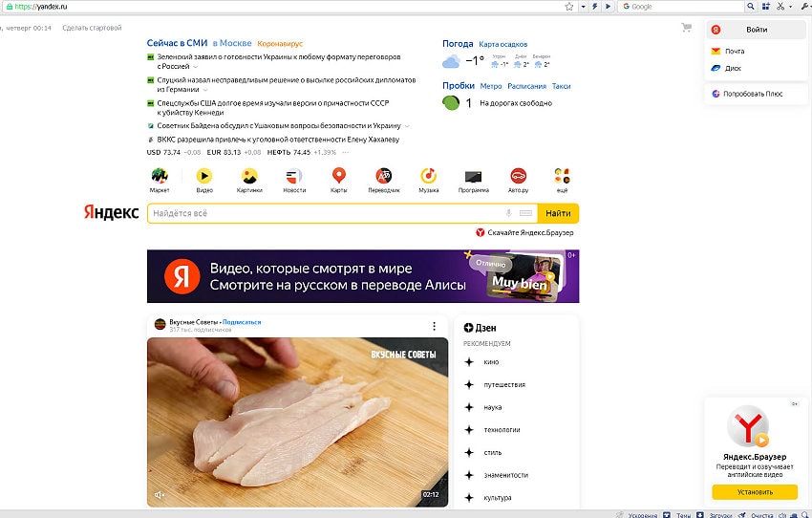Play the Вкусные Советы chicken video thumbnail
The width and height of the screenshot is (812, 518).
click(297, 422)
